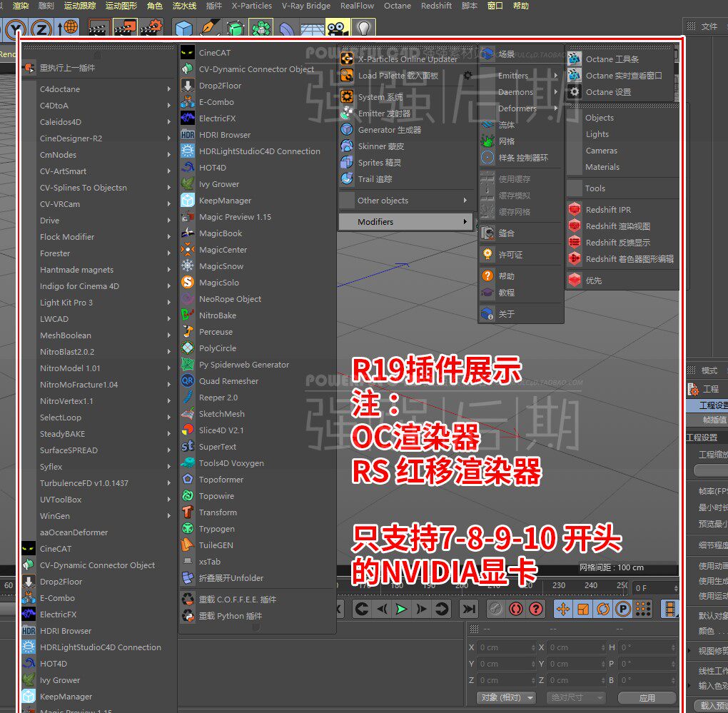
Task: Open the X-Particles menu in menu bar
Action: (x=252, y=6)
